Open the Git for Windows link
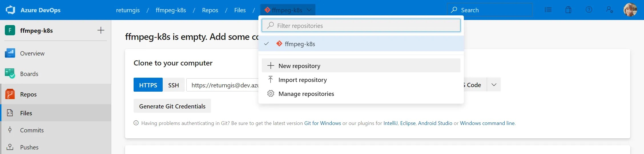Viewport: 644px width, 154px height. click(323, 123)
